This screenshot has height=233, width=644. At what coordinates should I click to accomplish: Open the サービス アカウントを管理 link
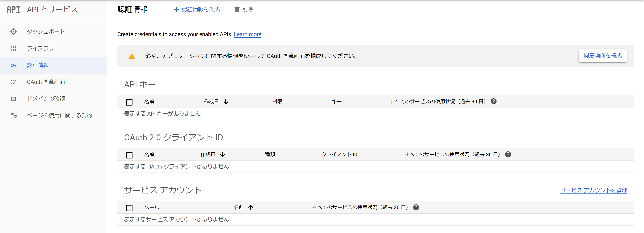tap(594, 190)
